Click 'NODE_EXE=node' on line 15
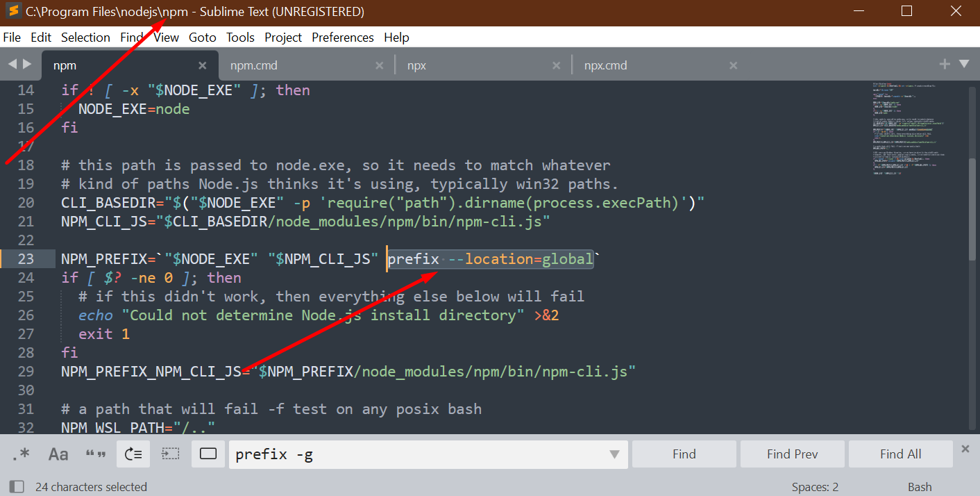 134,109
